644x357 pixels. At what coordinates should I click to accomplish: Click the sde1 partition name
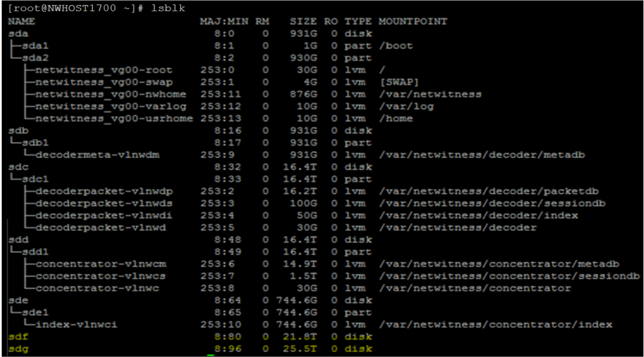click(35, 312)
